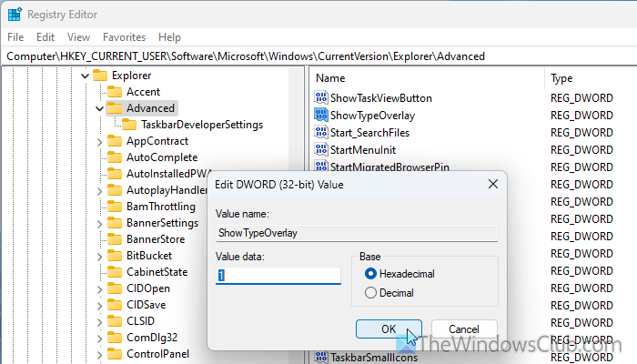Select the StartMenuInit value name
637x364 pixels.
coord(363,150)
